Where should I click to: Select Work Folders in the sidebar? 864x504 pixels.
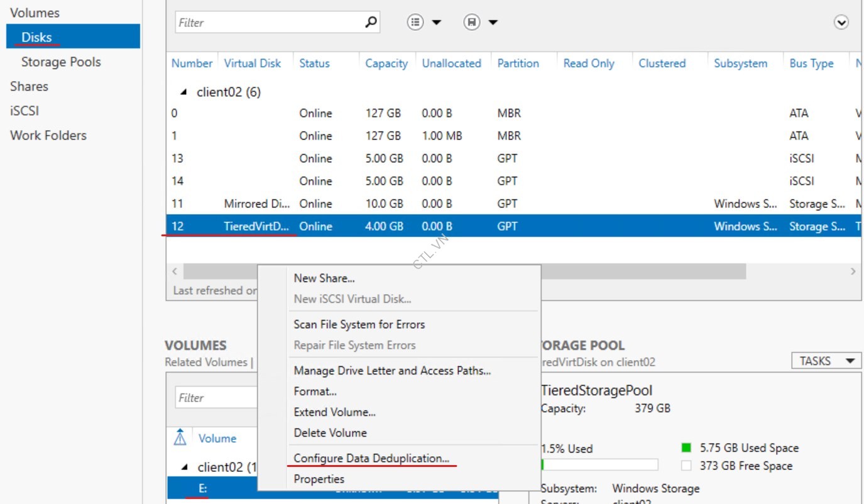coord(48,135)
